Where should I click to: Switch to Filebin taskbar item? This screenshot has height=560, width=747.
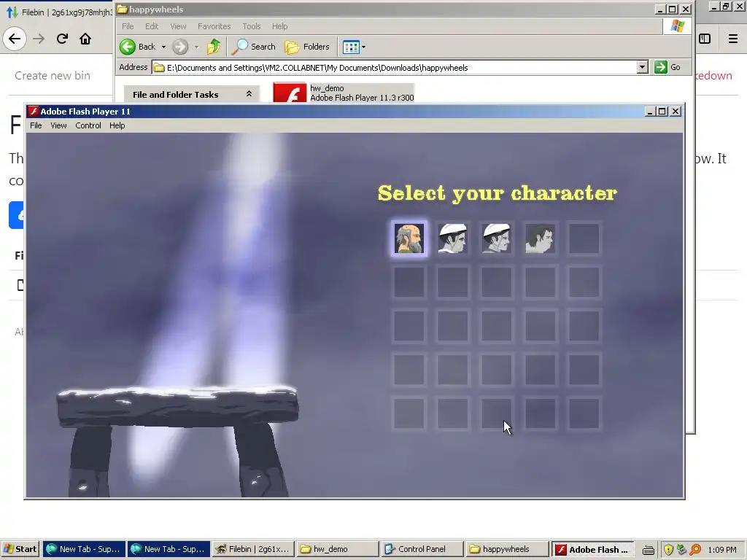(x=253, y=549)
